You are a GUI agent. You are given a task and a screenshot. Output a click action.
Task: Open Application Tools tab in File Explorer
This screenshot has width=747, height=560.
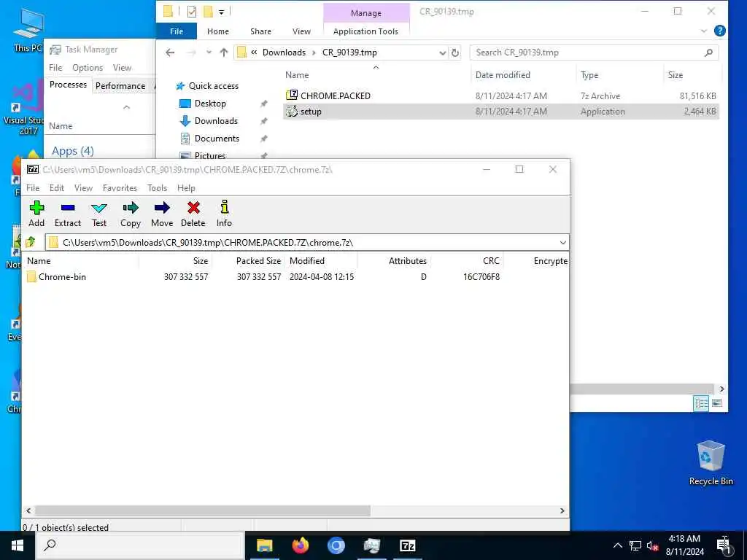pyautogui.click(x=366, y=31)
